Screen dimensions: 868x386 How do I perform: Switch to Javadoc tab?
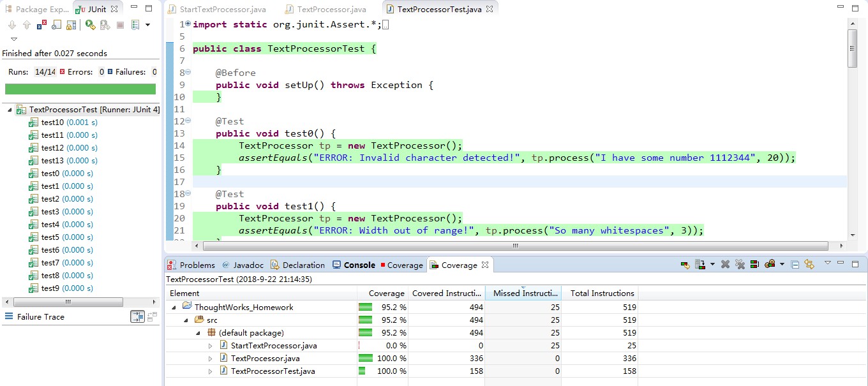tap(243, 265)
